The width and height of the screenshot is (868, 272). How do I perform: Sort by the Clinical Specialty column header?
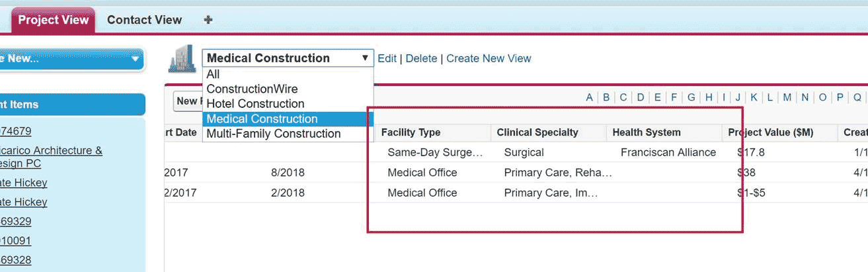(537, 132)
